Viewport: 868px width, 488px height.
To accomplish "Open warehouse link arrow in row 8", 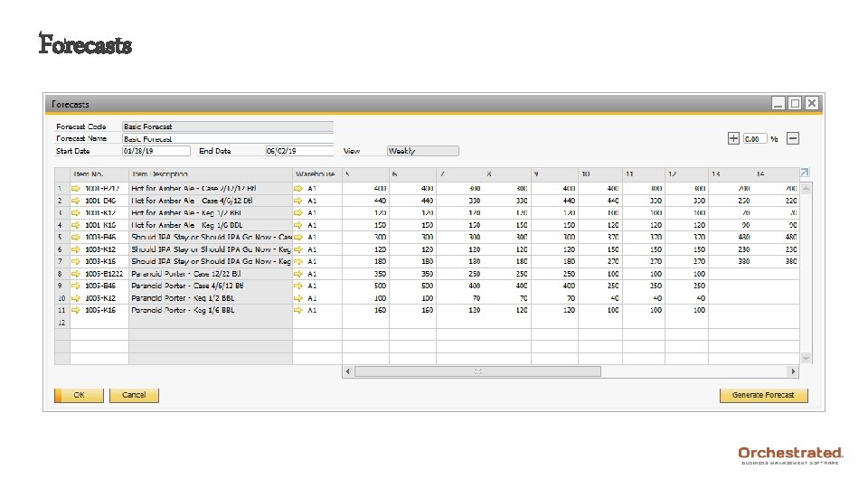I will point(298,274).
